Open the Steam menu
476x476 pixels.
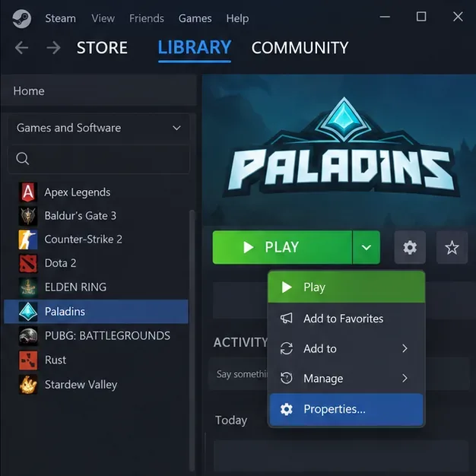pos(60,18)
